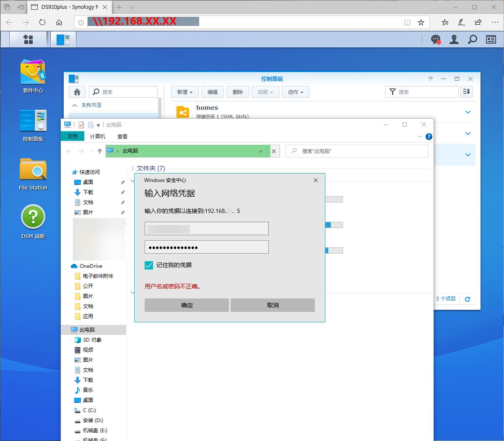Collapse the 文件共享 sidebar section
The image size is (504, 441).
point(75,105)
